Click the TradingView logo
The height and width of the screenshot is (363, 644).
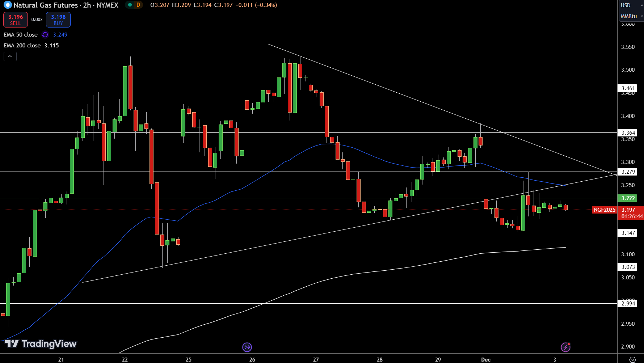[x=41, y=344]
